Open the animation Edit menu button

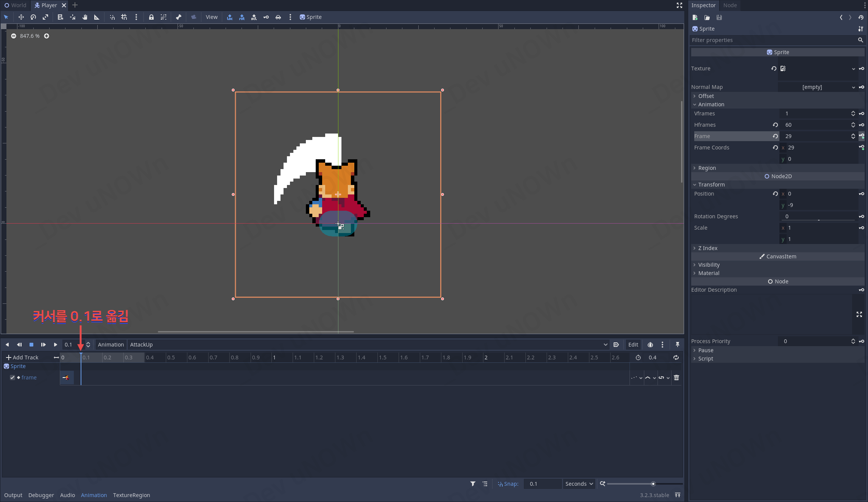click(633, 345)
